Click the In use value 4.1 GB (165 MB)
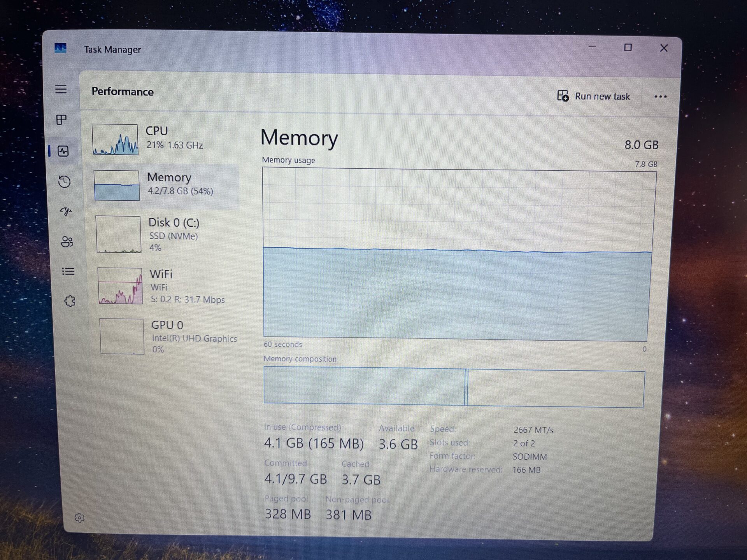Viewport: 747px width, 560px height. (314, 443)
